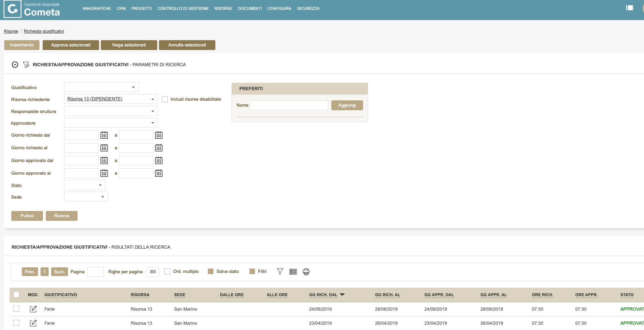The image size is (644, 330).
Task: Open the RISORSE menu
Action: pos(223,8)
